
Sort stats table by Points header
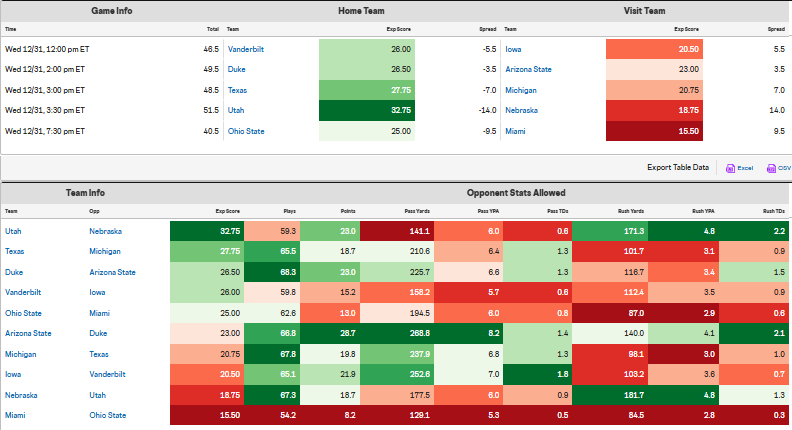pyautogui.click(x=348, y=211)
